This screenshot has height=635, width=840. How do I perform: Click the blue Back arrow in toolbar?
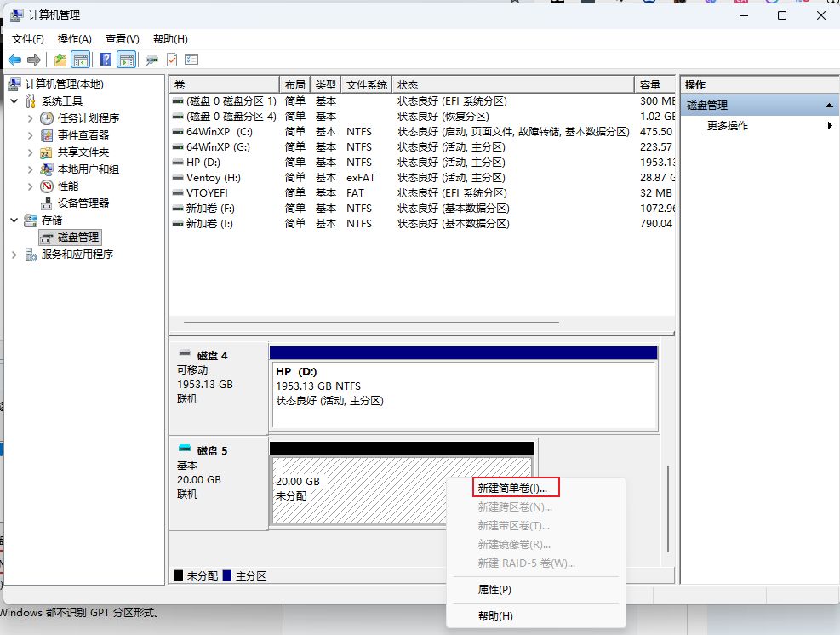click(14, 60)
